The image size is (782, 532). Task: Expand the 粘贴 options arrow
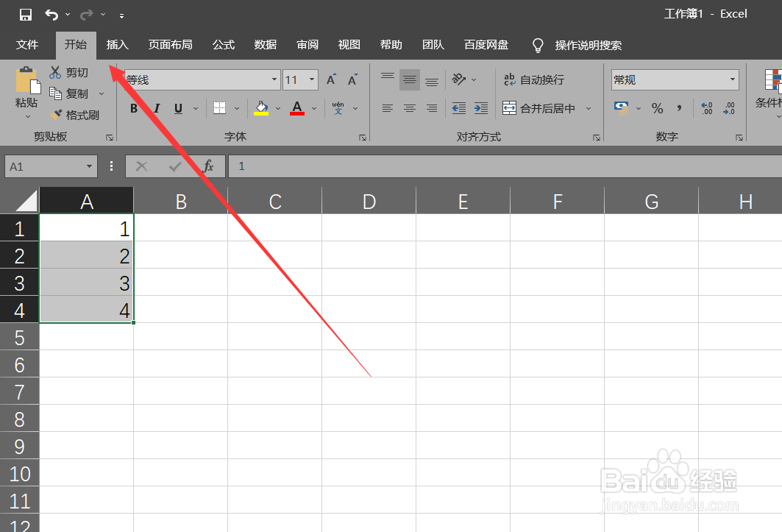(x=27, y=116)
